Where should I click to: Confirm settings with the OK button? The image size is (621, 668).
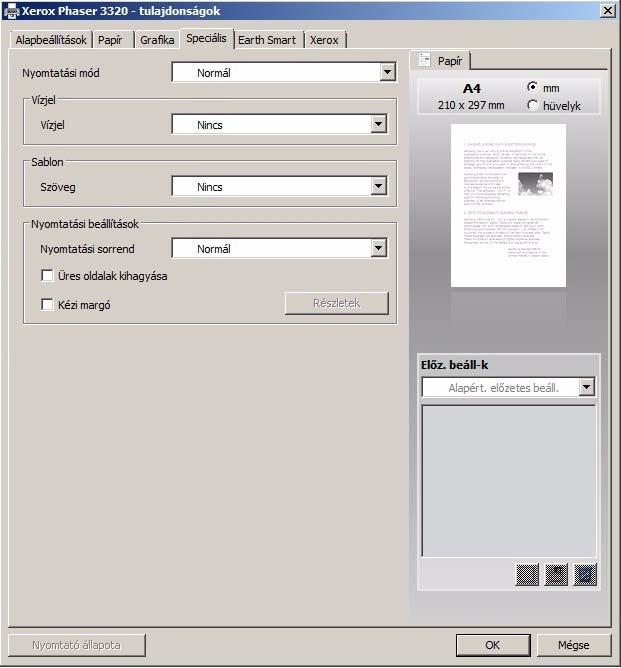pyautogui.click(x=493, y=645)
